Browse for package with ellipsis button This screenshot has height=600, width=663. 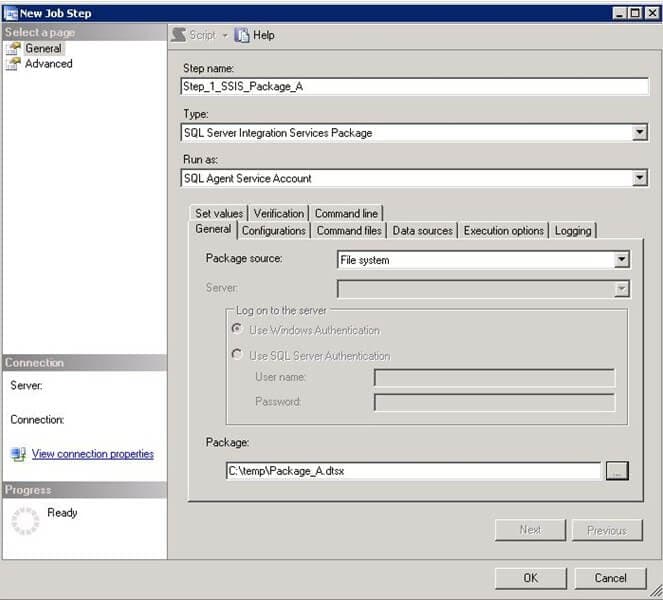click(x=617, y=470)
